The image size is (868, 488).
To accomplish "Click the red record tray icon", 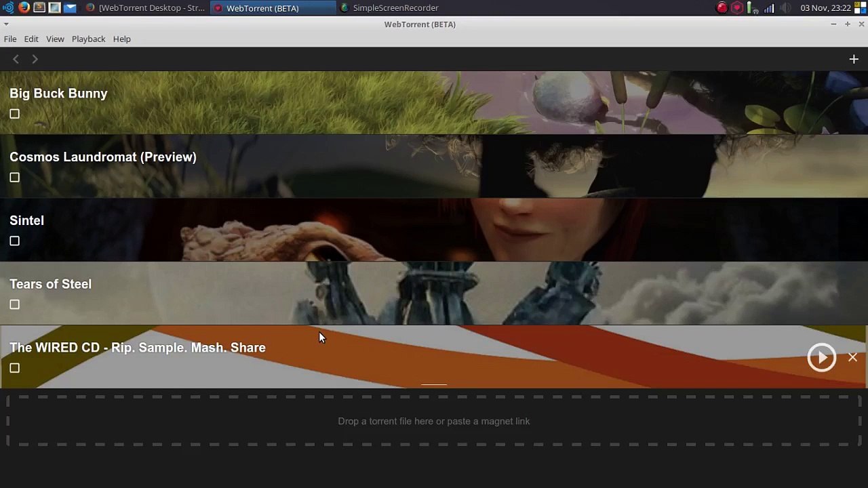I will pyautogui.click(x=722, y=7).
